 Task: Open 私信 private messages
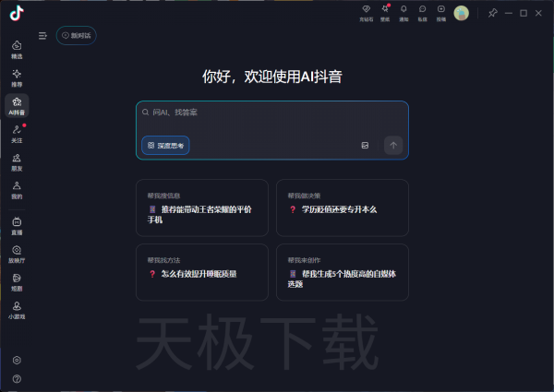(x=422, y=12)
